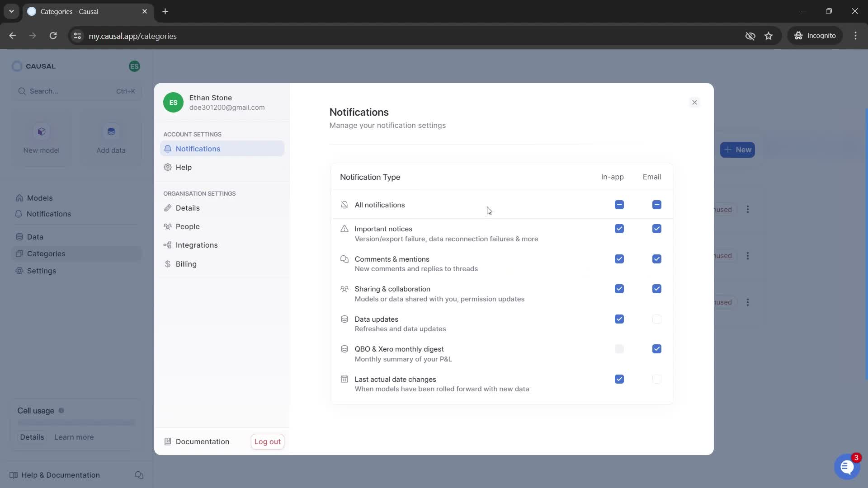Enable Email toggle for Last actual date changes

click(x=656, y=379)
